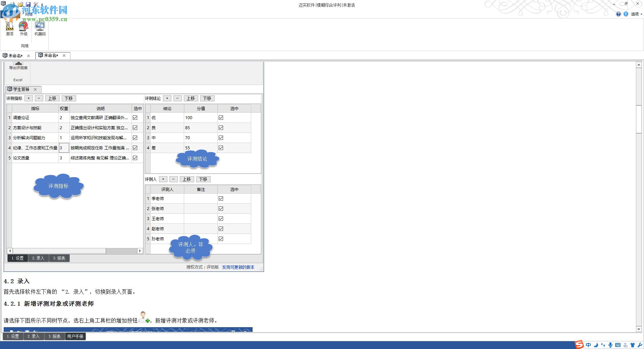This screenshot has width=644, height=349.
Task: Toggle 选中 checkbox for 差 conclusion row
Action: (x=221, y=148)
